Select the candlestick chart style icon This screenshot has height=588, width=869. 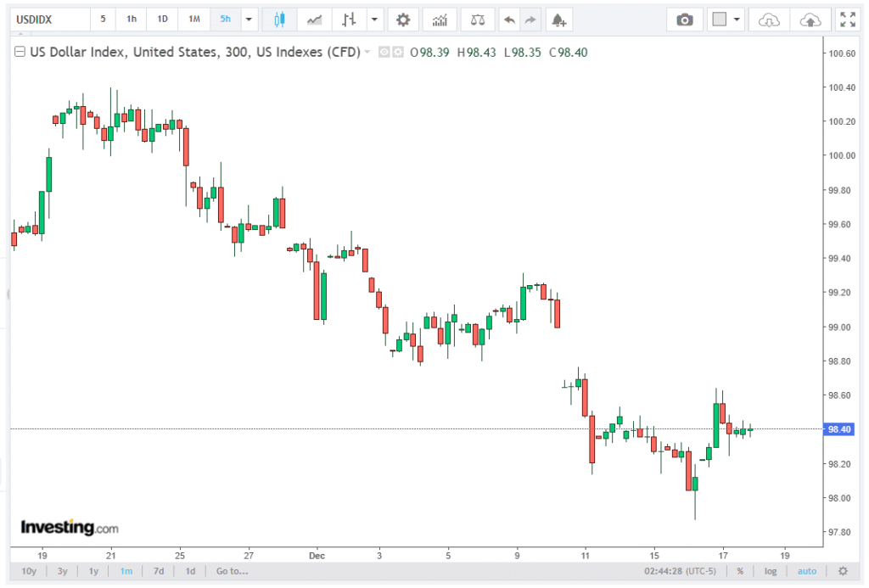[x=279, y=19]
